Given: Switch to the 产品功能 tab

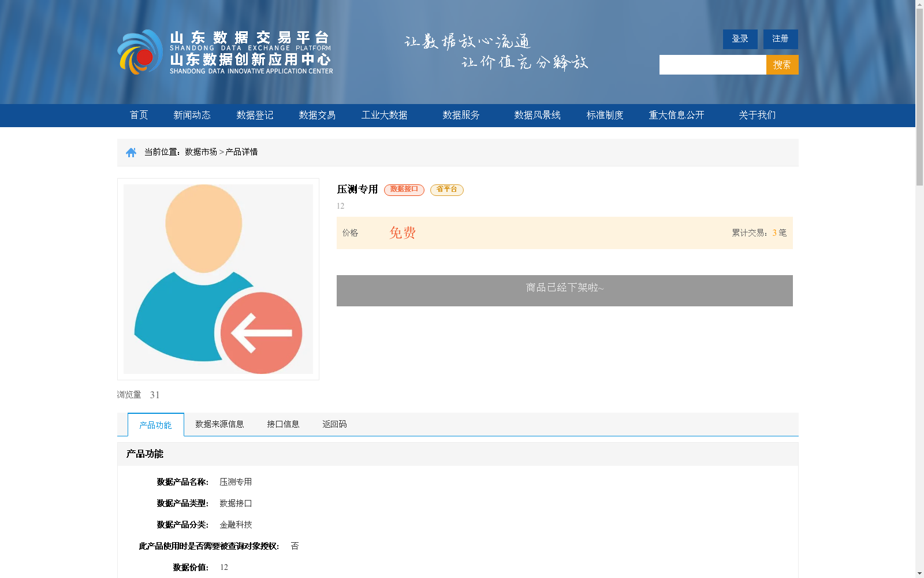Looking at the screenshot, I should (x=155, y=425).
